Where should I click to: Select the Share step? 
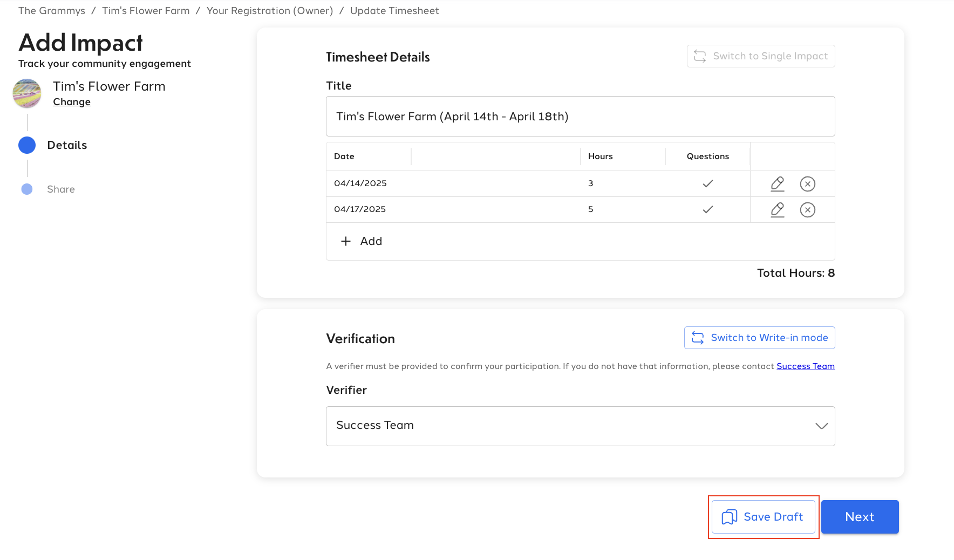point(61,189)
